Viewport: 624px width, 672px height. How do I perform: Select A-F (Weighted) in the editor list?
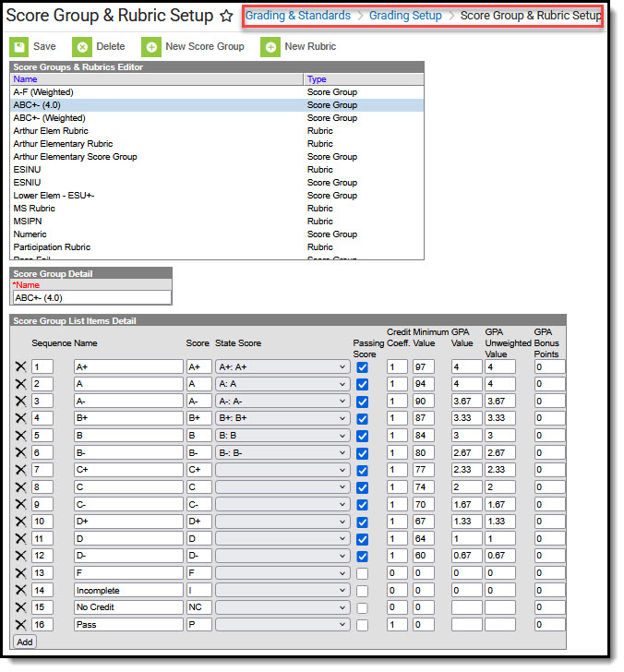[217, 92]
